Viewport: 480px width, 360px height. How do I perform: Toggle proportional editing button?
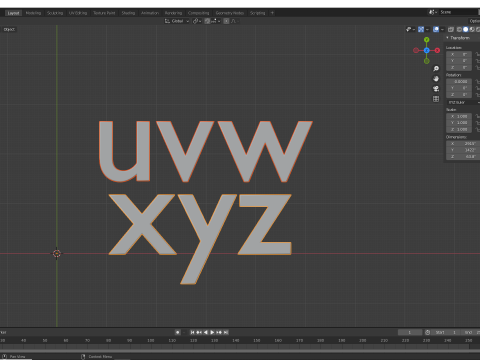[226, 21]
